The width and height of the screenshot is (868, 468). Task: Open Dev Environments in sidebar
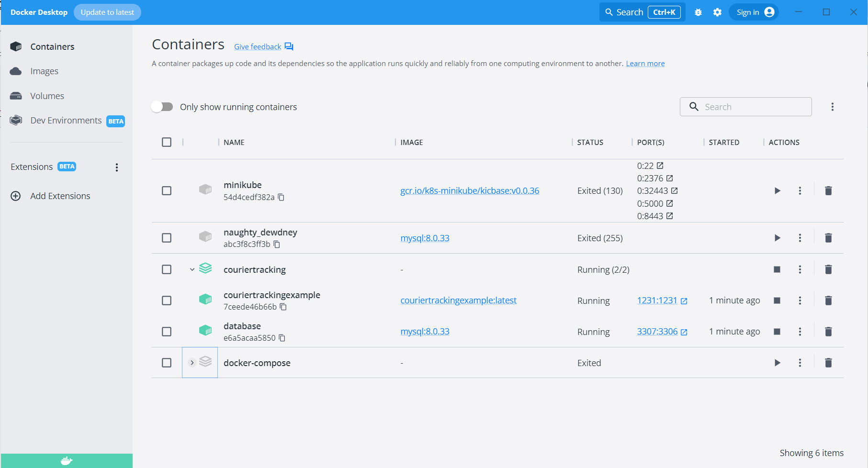pos(67,121)
